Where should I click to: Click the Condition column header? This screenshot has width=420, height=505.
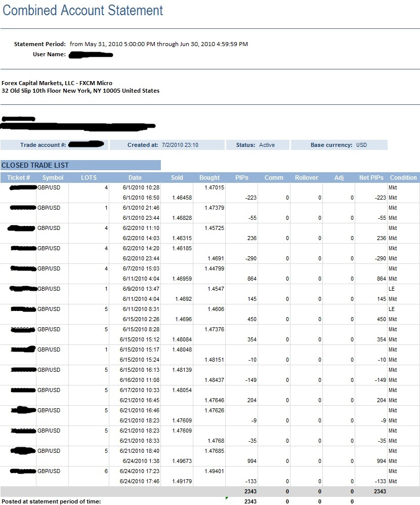click(403, 178)
